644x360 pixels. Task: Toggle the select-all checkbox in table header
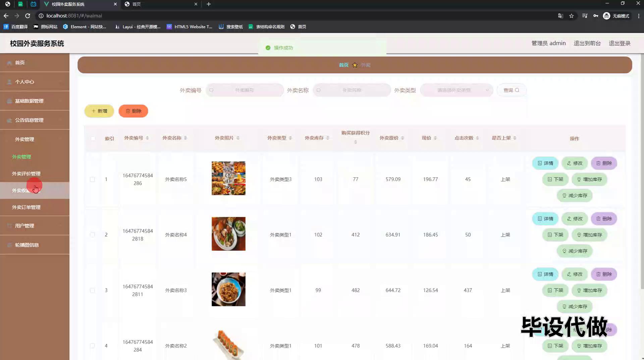click(x=93, y=138)
